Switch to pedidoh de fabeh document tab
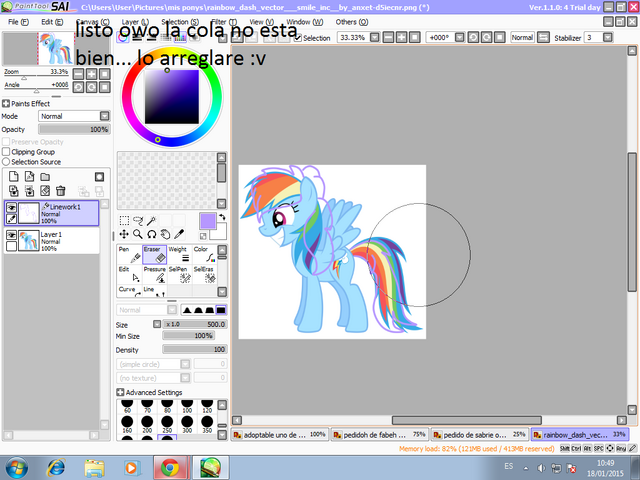Image resolution: width=640 pixels, height=480 pixels. 379,435
